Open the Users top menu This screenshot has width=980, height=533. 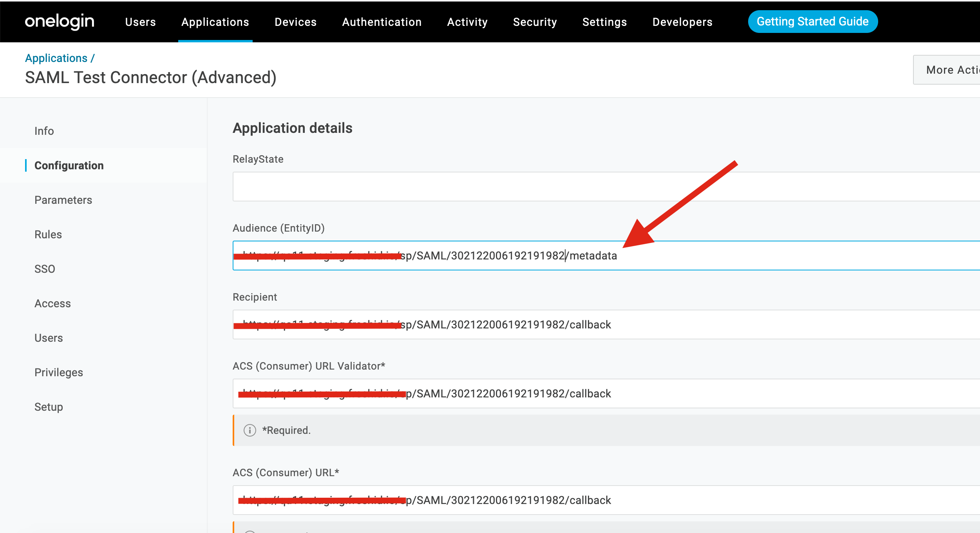tap(140, 22)
